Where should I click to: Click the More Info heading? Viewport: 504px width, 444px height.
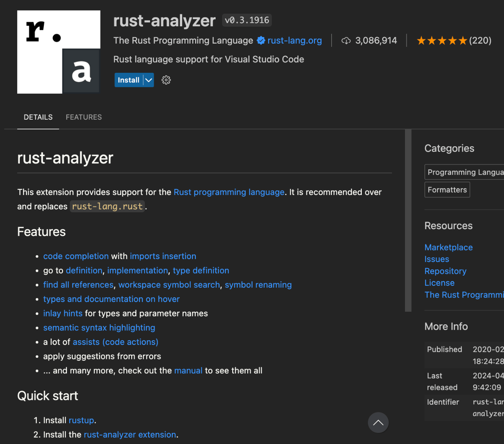[446, 327]
